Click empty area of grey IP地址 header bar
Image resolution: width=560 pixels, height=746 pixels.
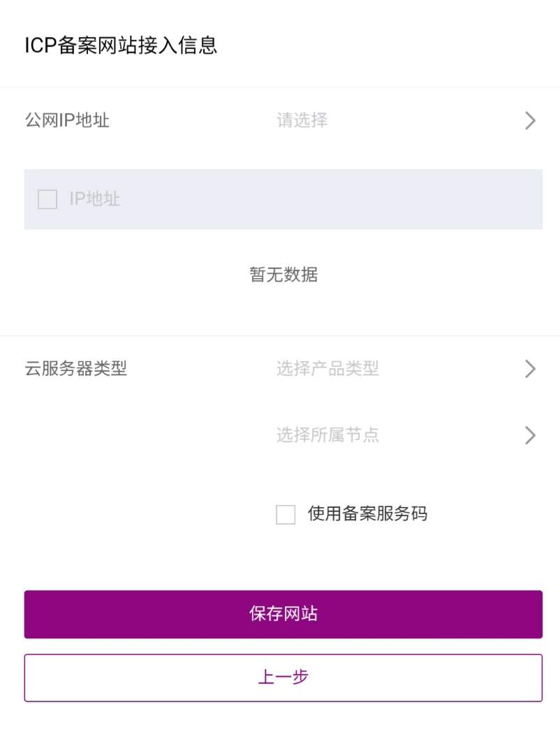[x=349, y=200]
